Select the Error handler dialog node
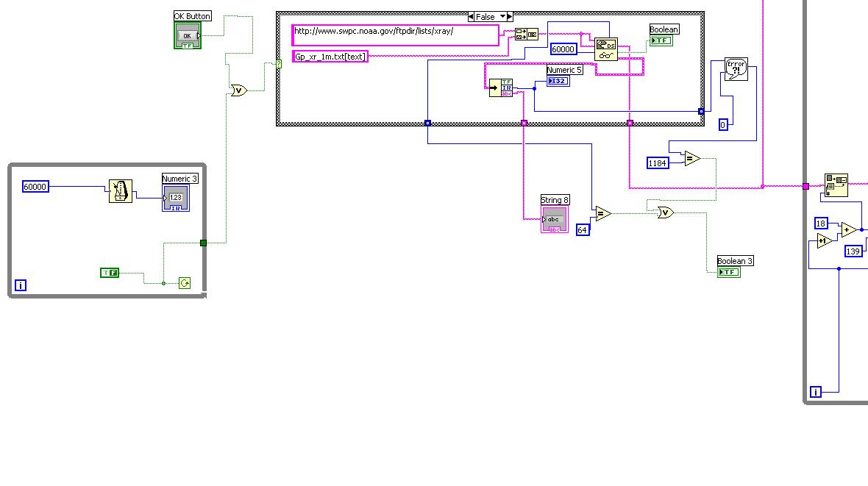The image size is (868, 486). pyautogui.click(x=736, y=69)
